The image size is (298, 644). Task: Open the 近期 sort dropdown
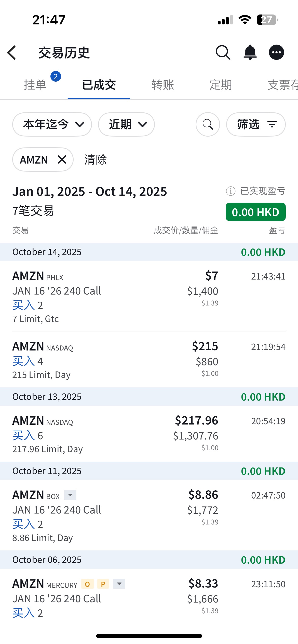pyautogui.click(x=126, y=124)
